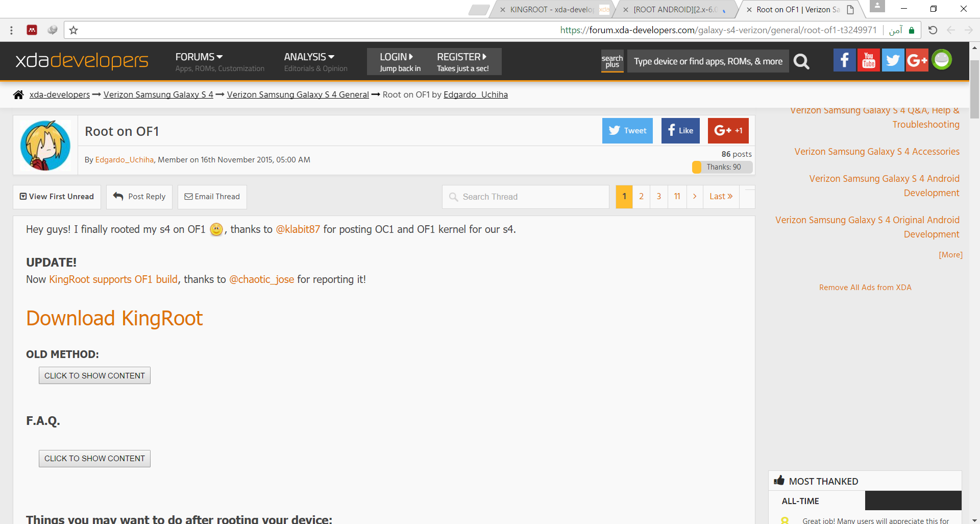Click the search plus button
This screenshot has height=524, width=980.
point(612,61)
